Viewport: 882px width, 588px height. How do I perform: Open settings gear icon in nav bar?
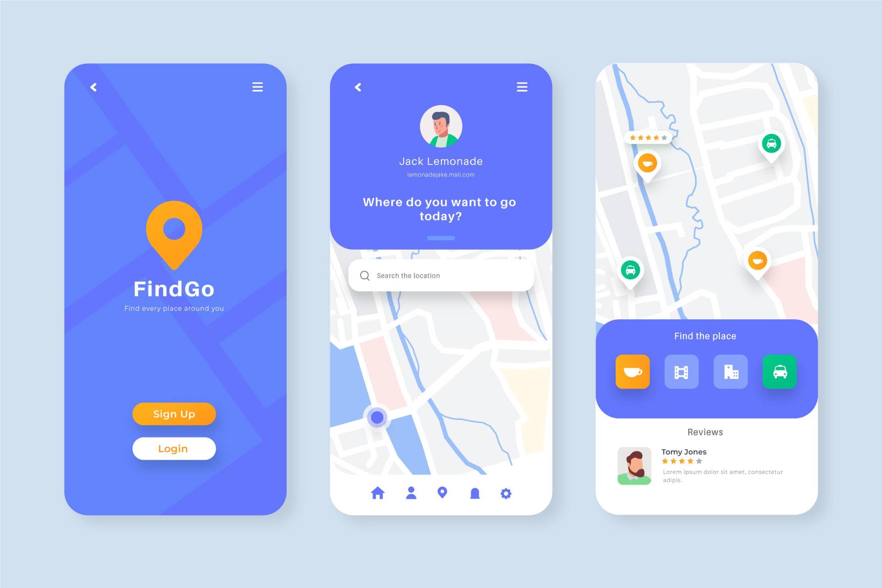click(506, 493)
